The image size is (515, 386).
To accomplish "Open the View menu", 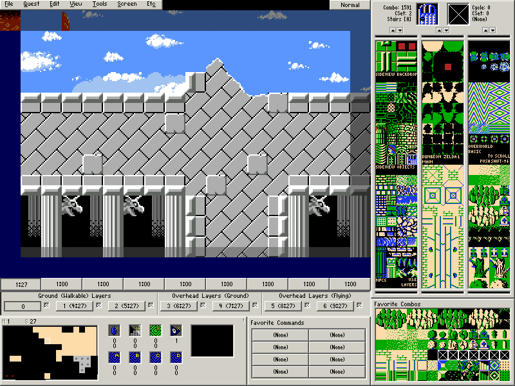I will (x=76, y=4).
